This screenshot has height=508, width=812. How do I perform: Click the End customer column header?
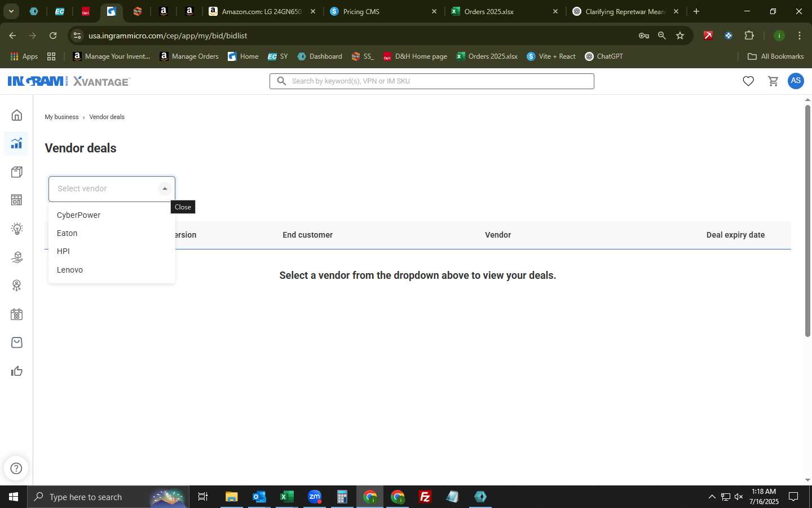[x=307, y=235]
